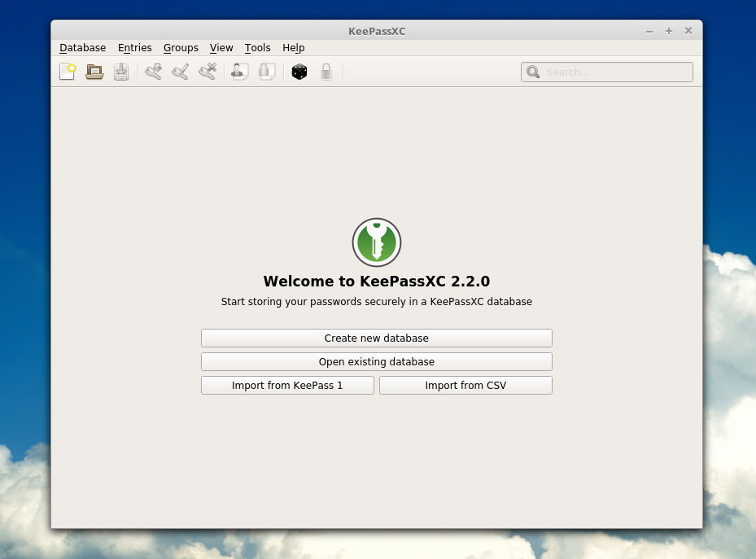Click the New database toolbar icon

coord(68,72)
